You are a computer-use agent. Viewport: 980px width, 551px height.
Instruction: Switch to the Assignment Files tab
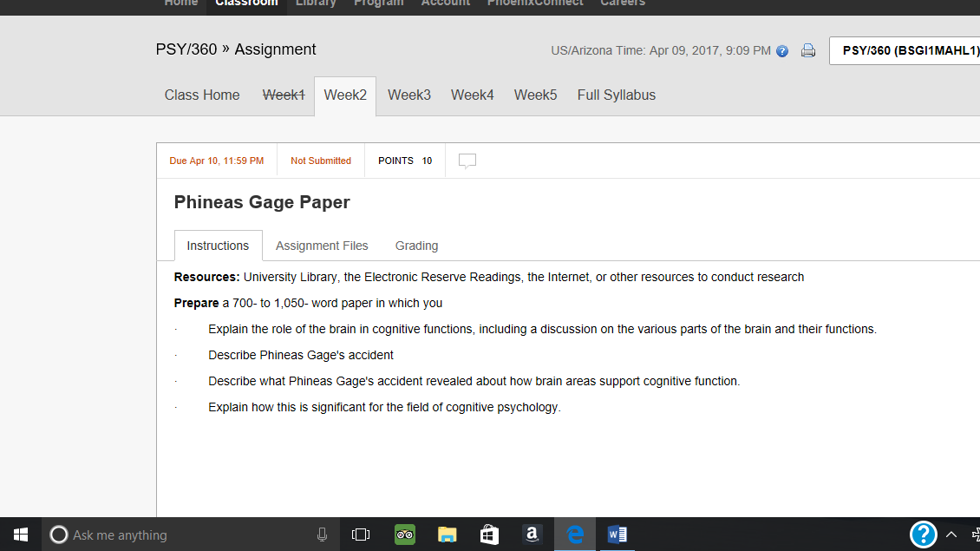point(322,246)
